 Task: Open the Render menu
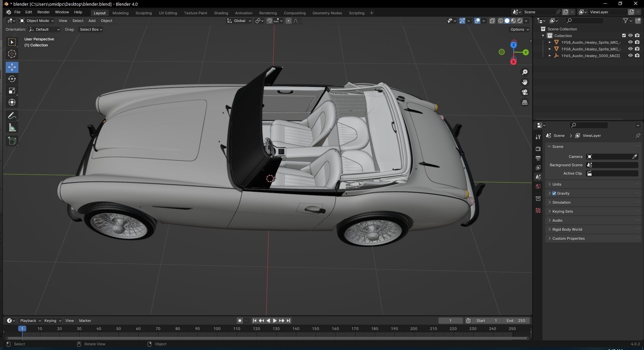tap(43, 12)
